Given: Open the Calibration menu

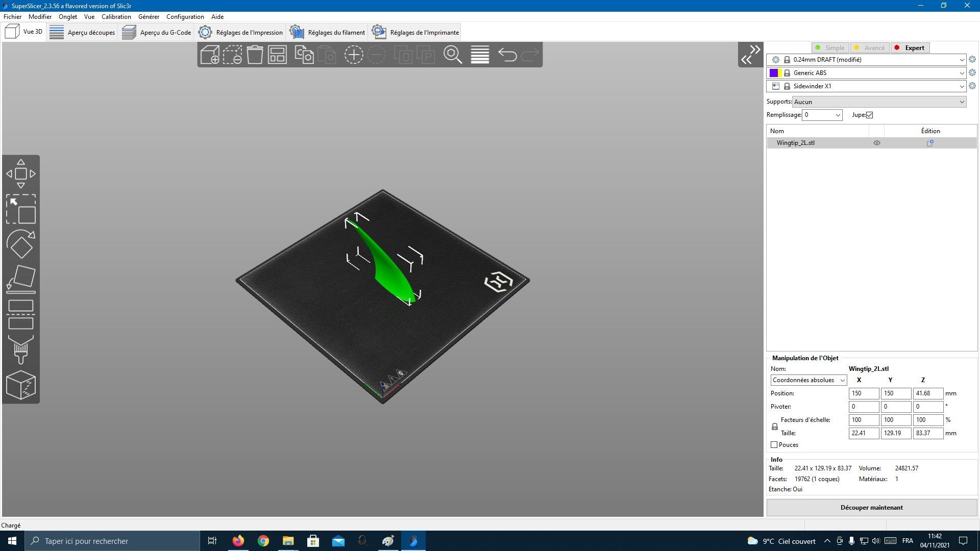Looking at the screenshot, I should pyautogui.click(x=116, y=17).
